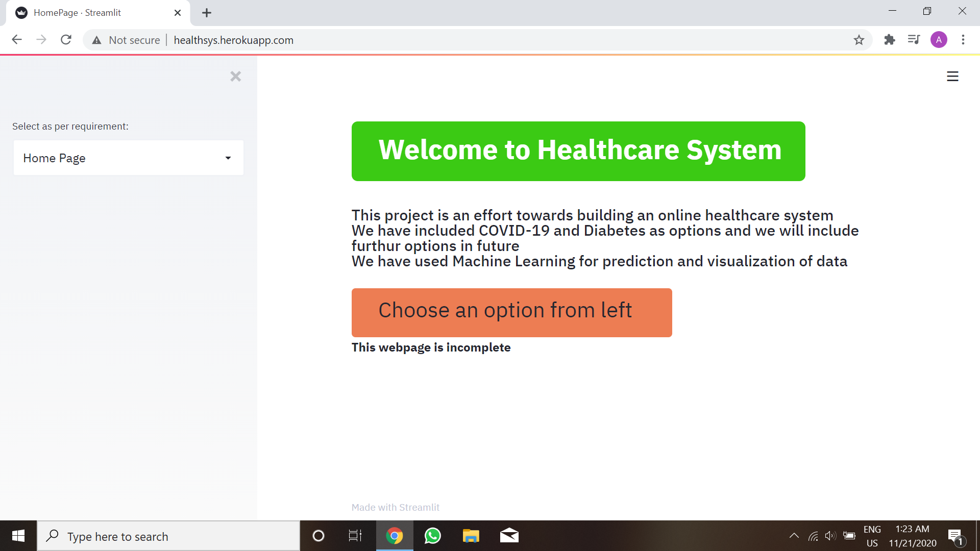Click the Not secure warning icon
This screenshot has height=551, width=980.
pos(96,40)
